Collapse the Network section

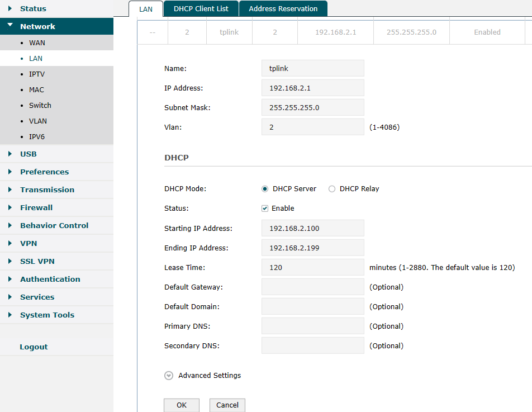coord(10,26)
